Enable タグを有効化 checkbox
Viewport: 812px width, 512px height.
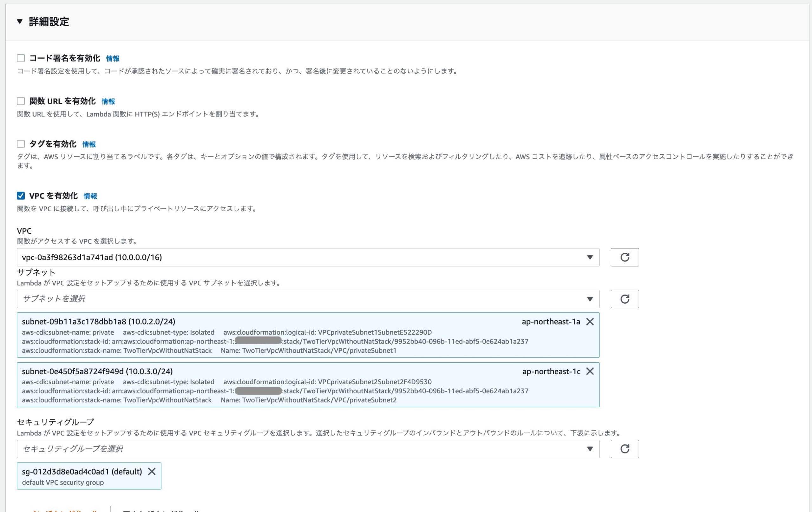coord(21,144)
